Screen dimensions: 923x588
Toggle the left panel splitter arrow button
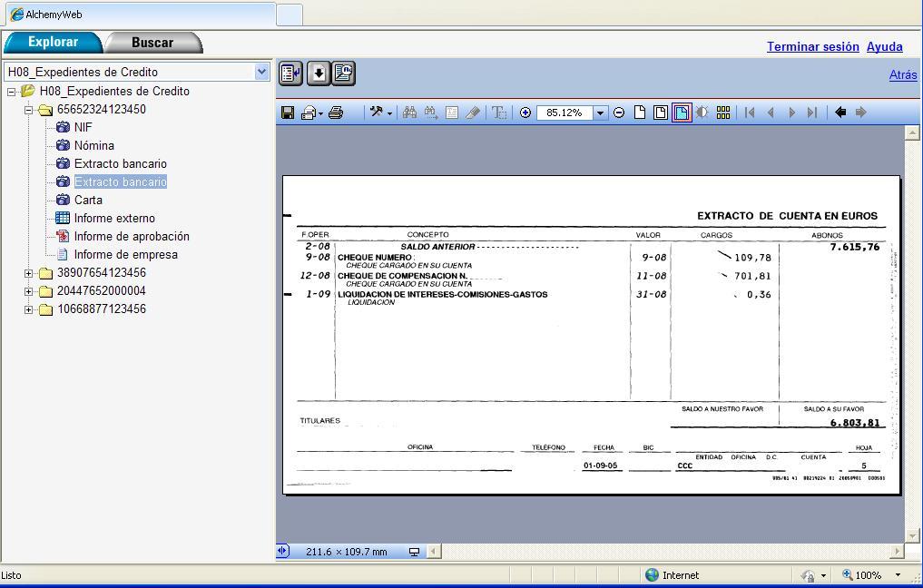click(x=282, y=551)
